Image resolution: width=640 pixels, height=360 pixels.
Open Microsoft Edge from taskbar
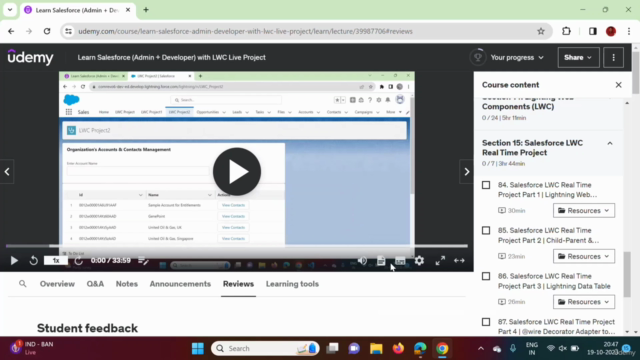[420, 349]
